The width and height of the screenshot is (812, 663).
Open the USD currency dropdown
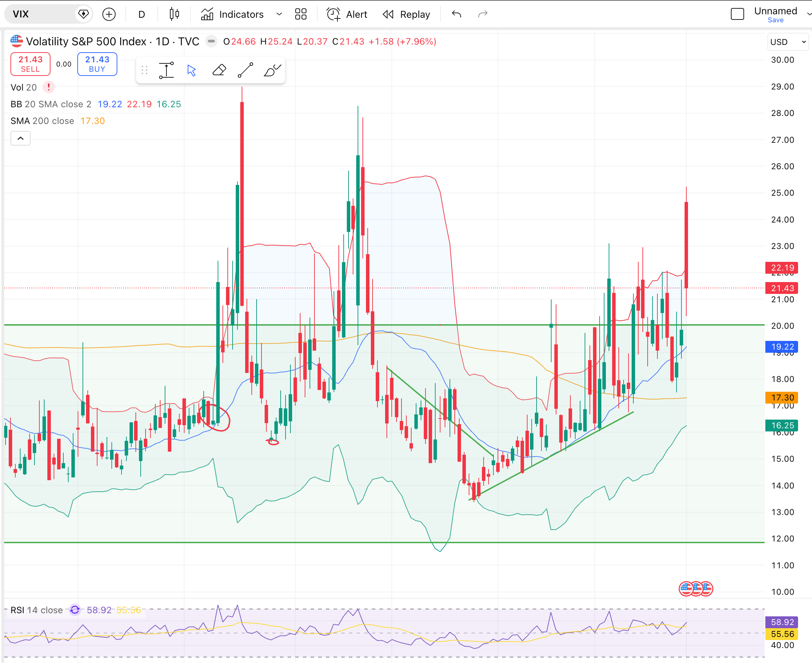click(x=788, y=42)
